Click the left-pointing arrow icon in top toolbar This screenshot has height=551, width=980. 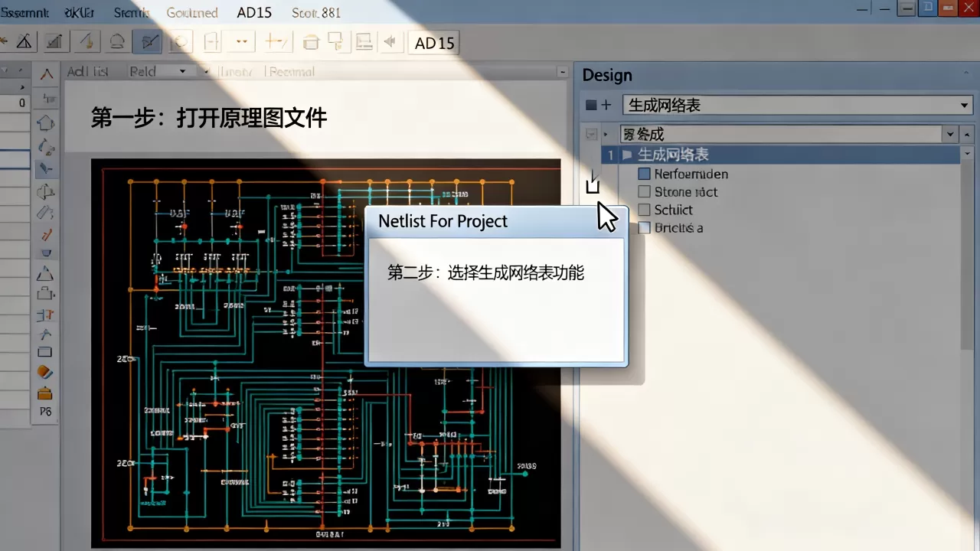(390, 42)
